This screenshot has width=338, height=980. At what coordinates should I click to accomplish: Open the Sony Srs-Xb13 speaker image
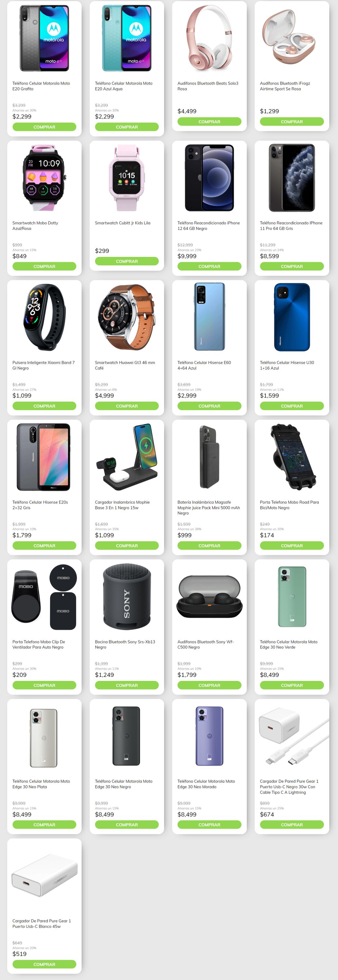[x=127, y=596]
